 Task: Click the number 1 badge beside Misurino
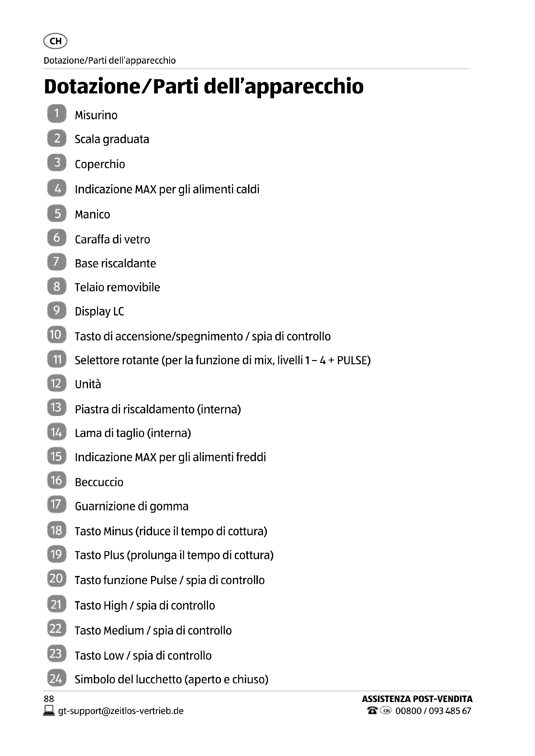[57, 113]
